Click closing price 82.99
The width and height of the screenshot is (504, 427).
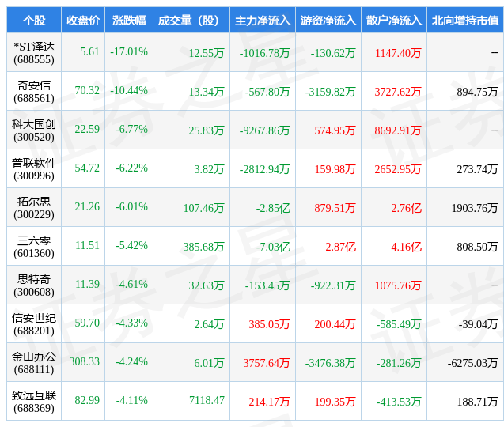pyautogui.click(x=87, y=400)
